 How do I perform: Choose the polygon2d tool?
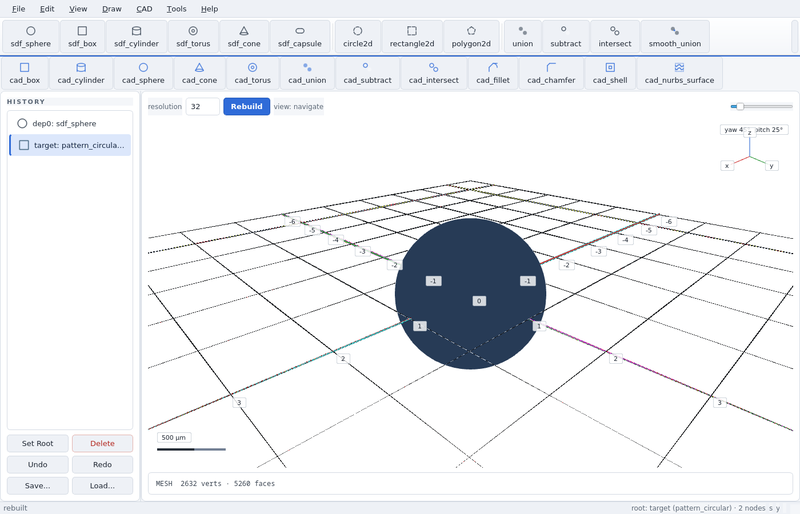(x=471, y=37)
